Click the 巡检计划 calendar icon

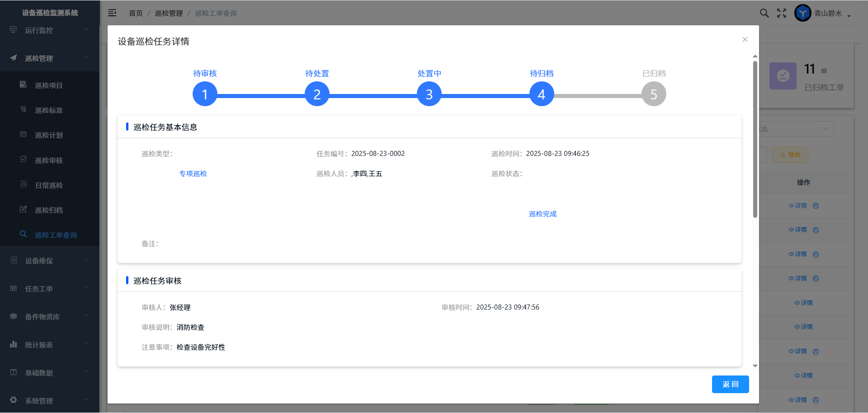(24, 134)
